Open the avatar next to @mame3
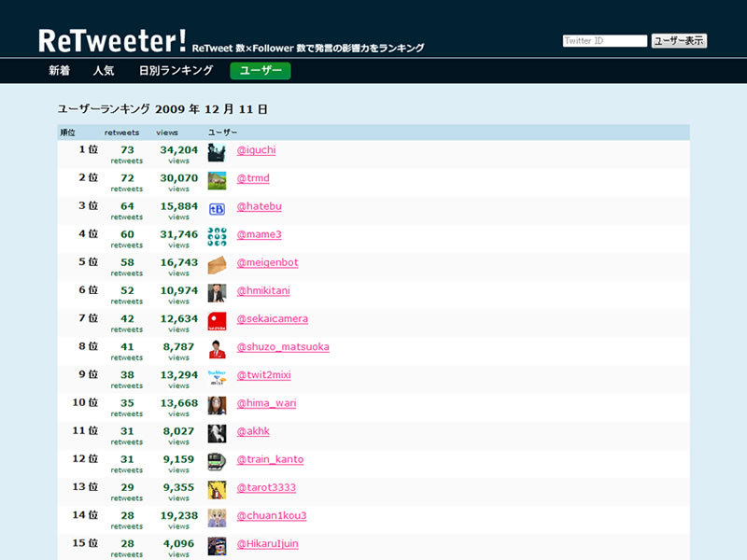This screenshot has height=560, width=747. [217, 237]
